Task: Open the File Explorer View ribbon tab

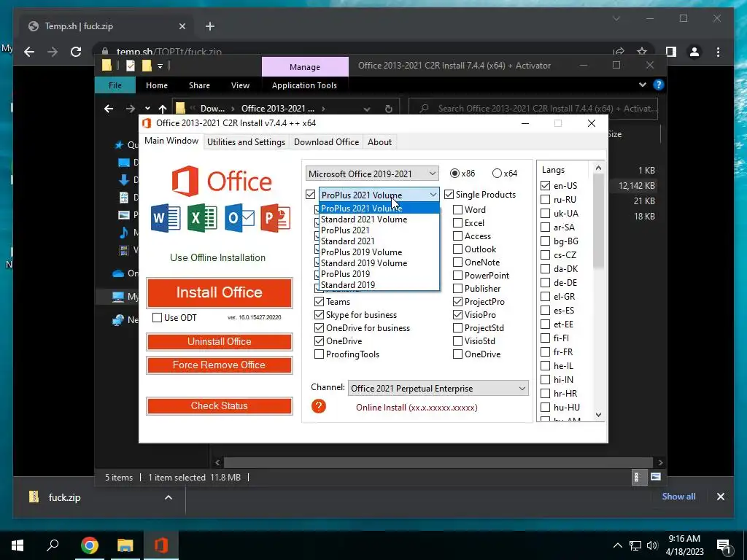Action: click(x=240, y=85)
